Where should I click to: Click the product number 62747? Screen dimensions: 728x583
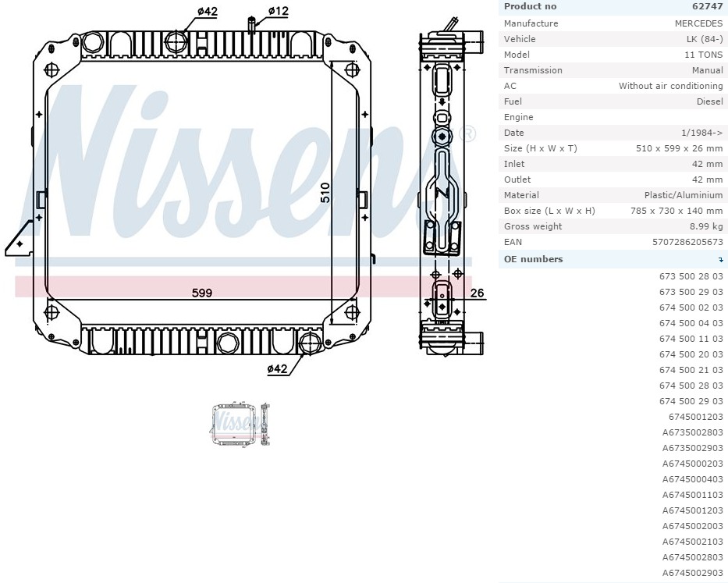coord(707,7)
